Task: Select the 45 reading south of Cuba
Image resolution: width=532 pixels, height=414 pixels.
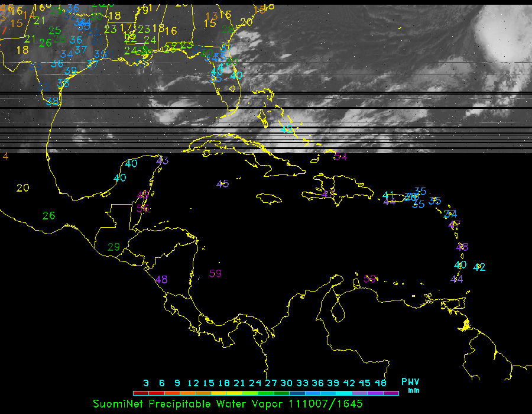Action: 222,183
